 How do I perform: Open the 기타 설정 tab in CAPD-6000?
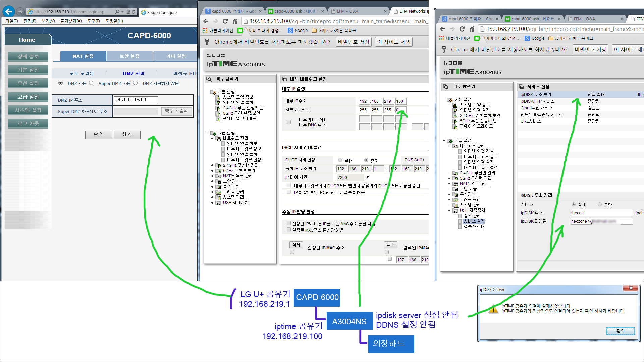pyautogui.click(x=176, y=56)
